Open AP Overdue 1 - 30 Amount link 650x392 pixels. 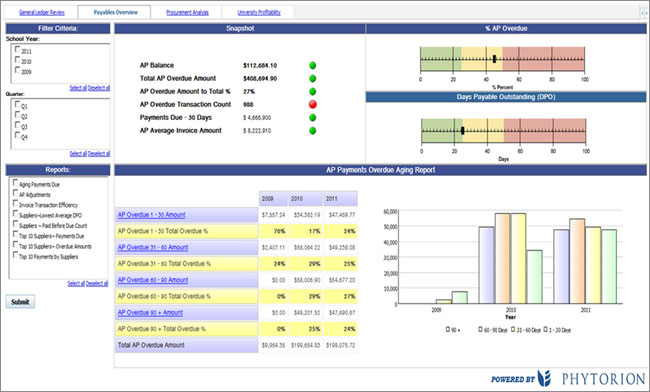click(x=151, y=215)
